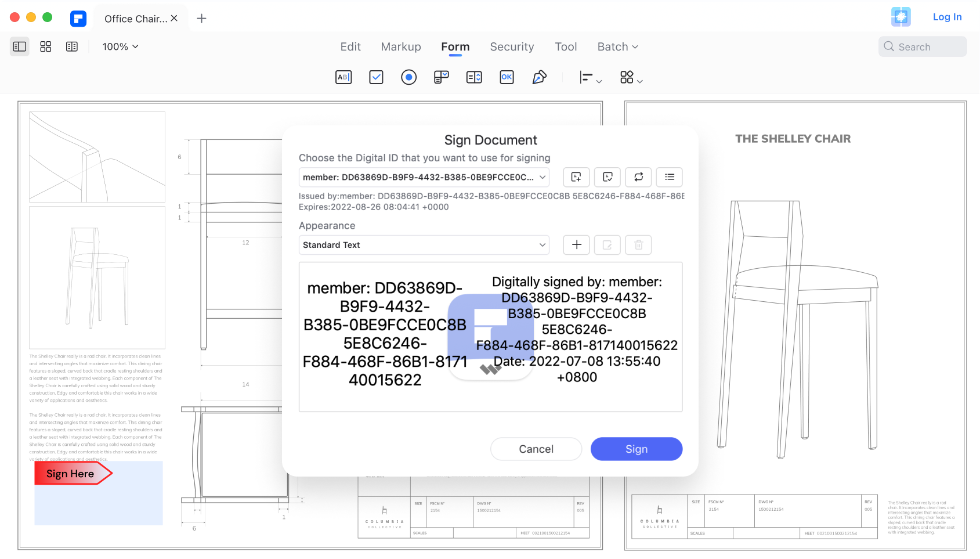Select the combo box form tool
This screenshot has height=559, width=980.
tap(442, 77)
